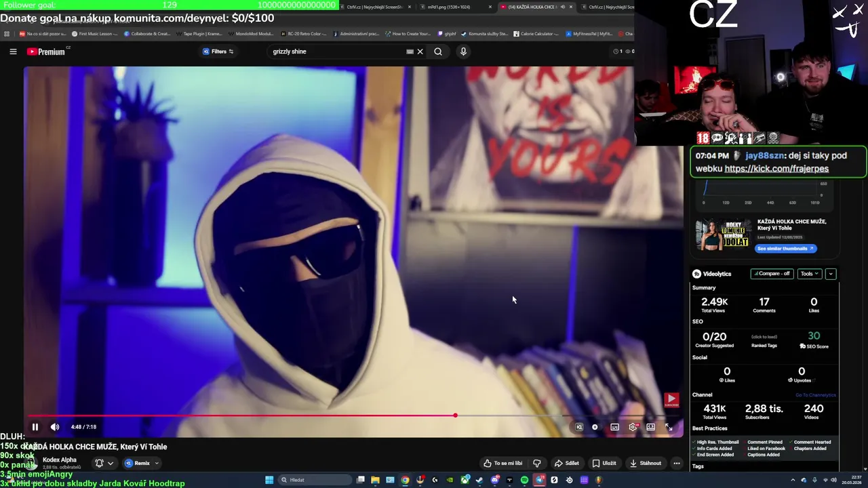Like the video with To se mi líbí
The width and height of the screenshot is (868, 488).
point(502,464)
